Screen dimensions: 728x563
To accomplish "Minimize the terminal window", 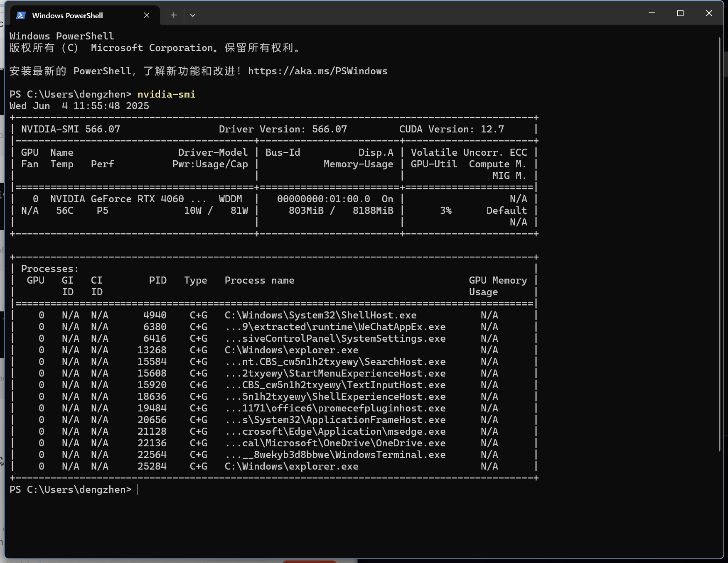I will tap(652, 13).
